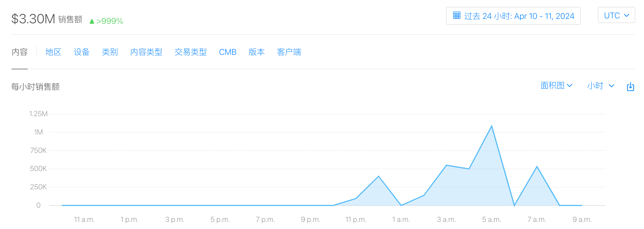Screen dimensions: 644x229
Task: Click the calendar icon in date picker
Action: coord(457,16)
